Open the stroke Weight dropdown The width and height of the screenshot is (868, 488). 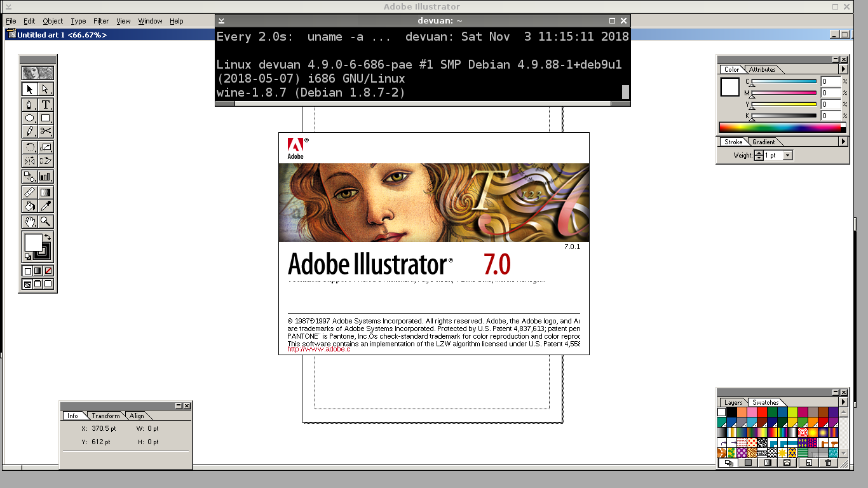(x=788, y=155)
